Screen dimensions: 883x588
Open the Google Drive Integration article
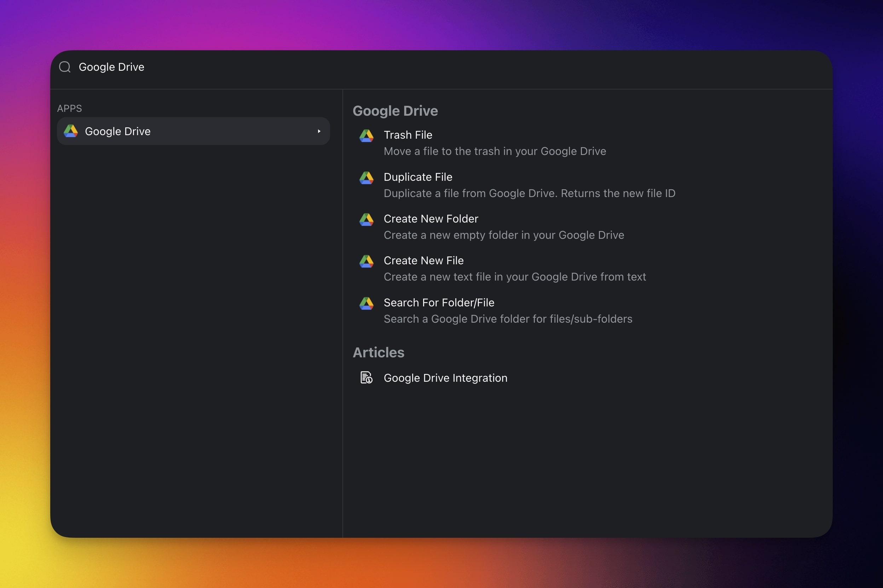tap(445, 378)
